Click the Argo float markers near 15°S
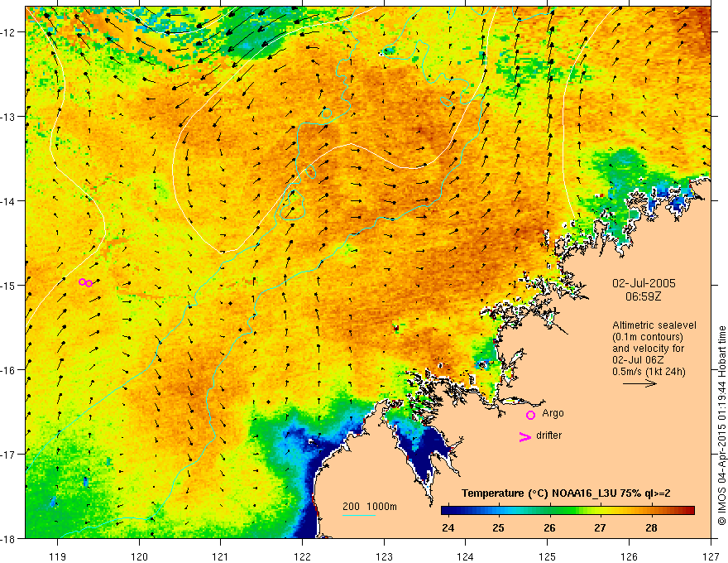This screenshot has width=728, height=563. click(x=85, y=282)
